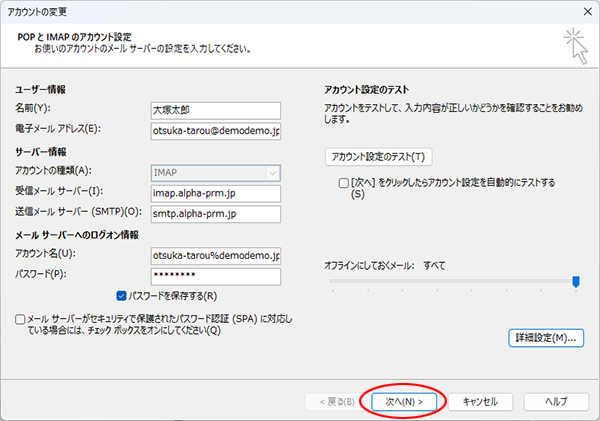The width and height of the screenshot is (600, 421).
Task: Enable automatic account test on 次へ checkbox
Action: click(343, 184)
